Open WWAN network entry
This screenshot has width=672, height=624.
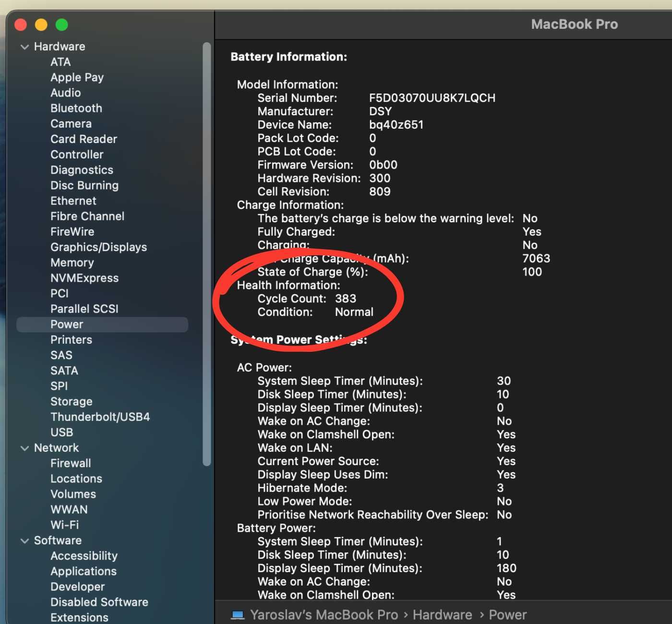pyautogui.click(x=69, y=509)
